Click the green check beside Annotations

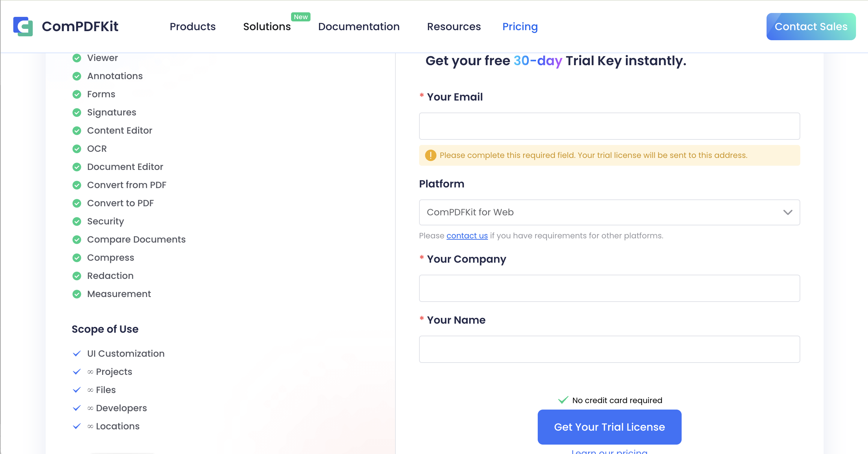click(77, 76)
